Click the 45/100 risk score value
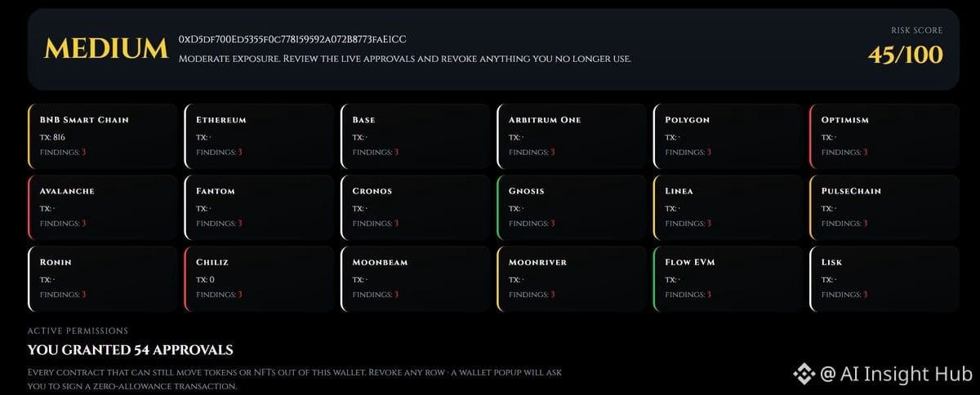This screenshot has height=395, width=980. pos(905,55)
